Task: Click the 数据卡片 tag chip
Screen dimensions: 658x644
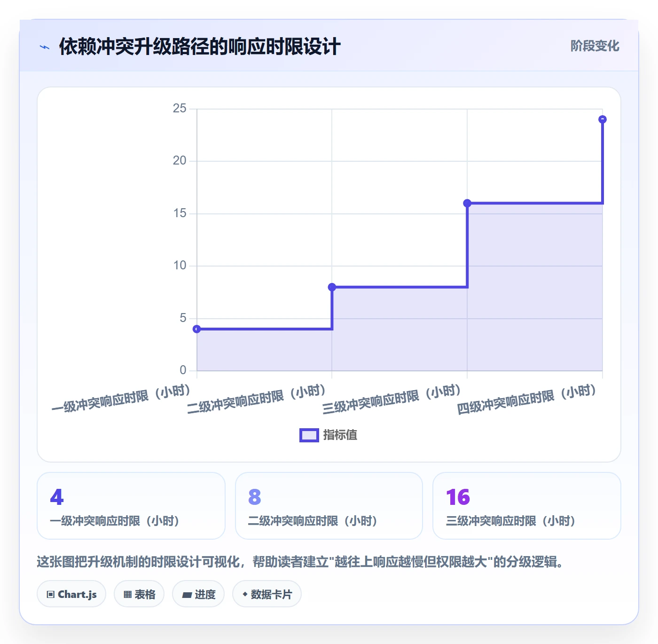Action: [267, 594]
